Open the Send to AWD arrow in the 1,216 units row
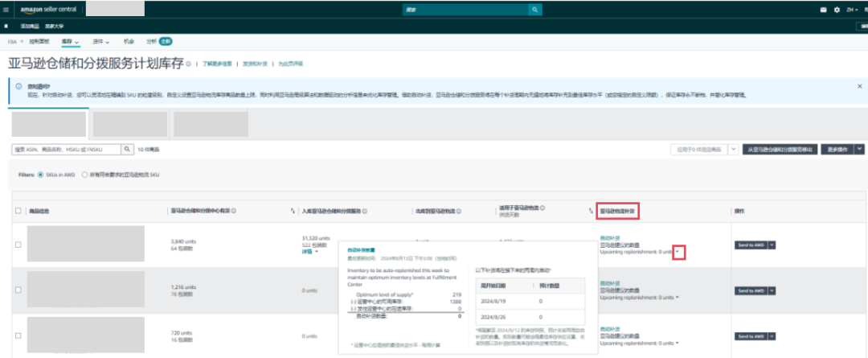This screenshot has width=868, height=358. point(772,290)
